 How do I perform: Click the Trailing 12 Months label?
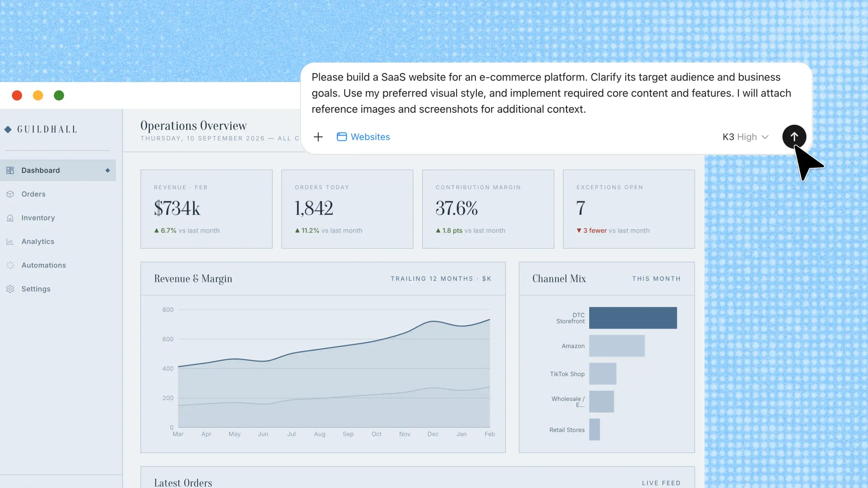click(x=441, y=279)
